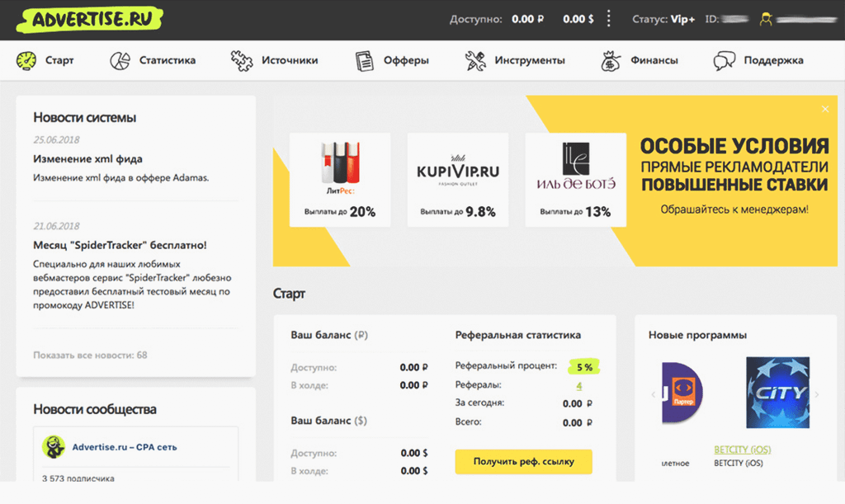Click the money bag Финансы icon
The height and width of the screenshot is (504, 845).
(611, 60)
